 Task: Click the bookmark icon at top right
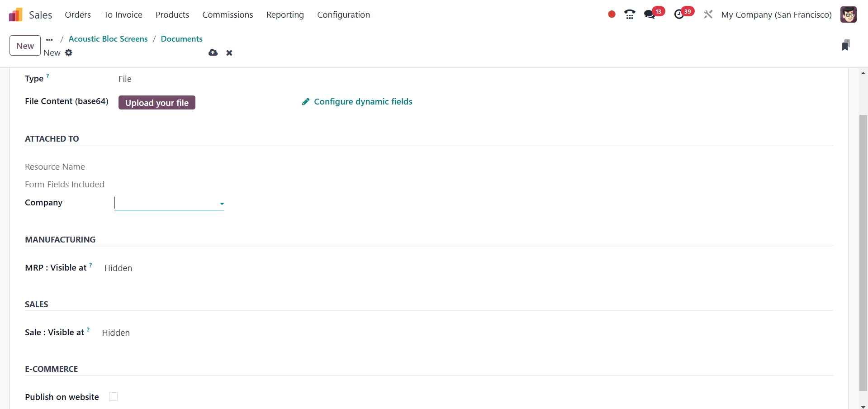pos(846,45)
